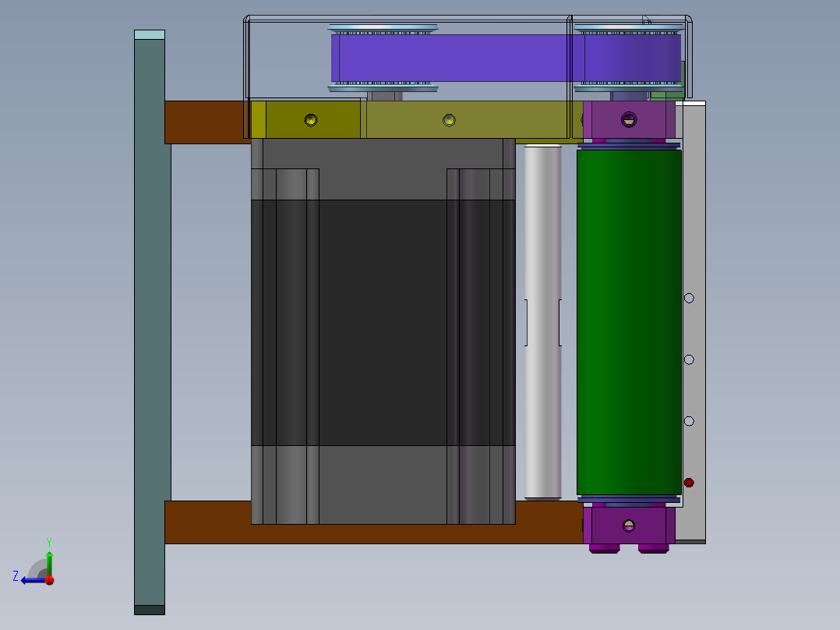Click the leftmost screw on the yellow bracket
This screenshot has width=840, height=630.
click(x=311, y=120)
